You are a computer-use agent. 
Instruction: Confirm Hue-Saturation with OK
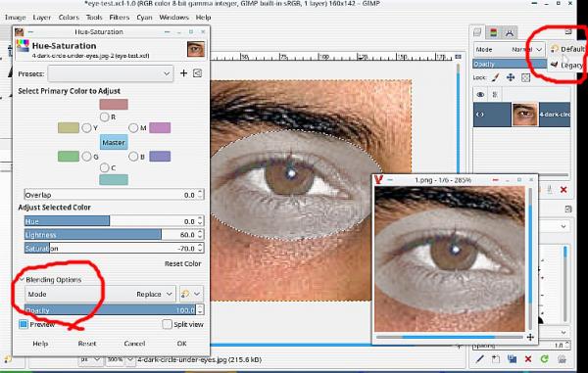pos(181,344)
